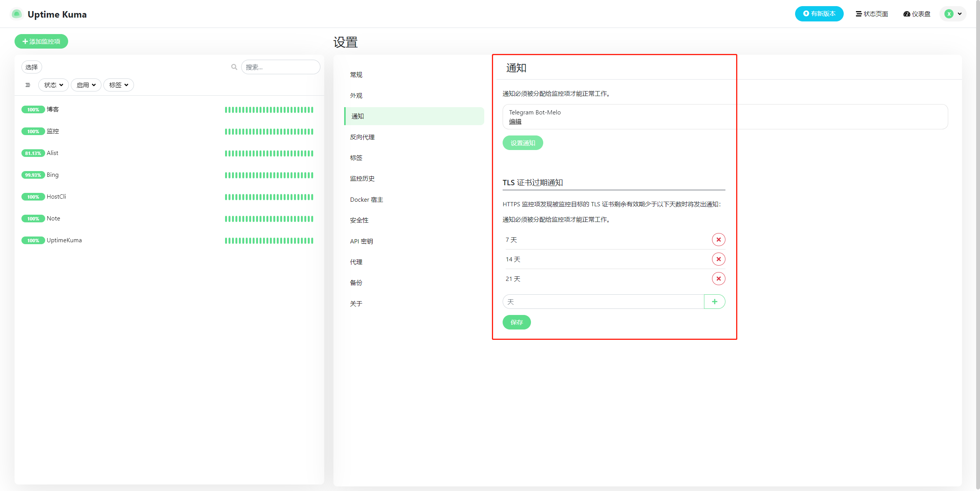Viewport: 980px width, 491px height.
Task: Remove the 21-day TLS expiry entry
Action: (718, 279)
